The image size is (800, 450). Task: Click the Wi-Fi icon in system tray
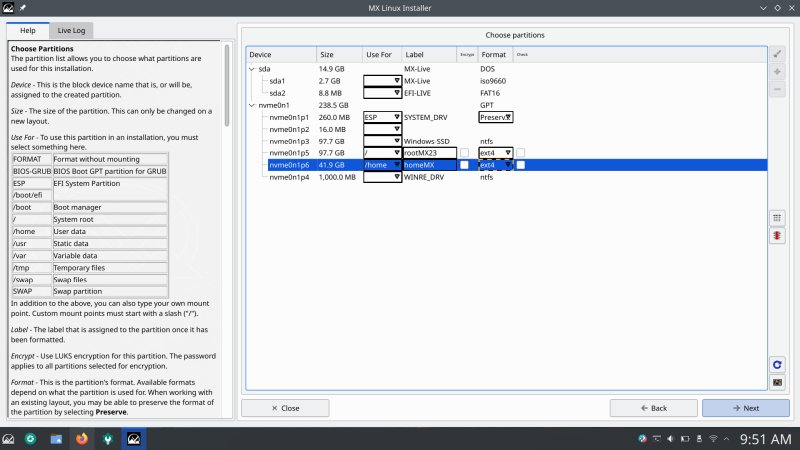[713, 439]
